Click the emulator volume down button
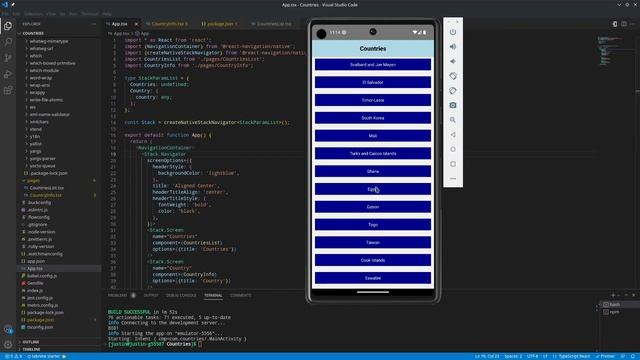Image resolution: width=640 pixels, height=360 pixels. 453,61
